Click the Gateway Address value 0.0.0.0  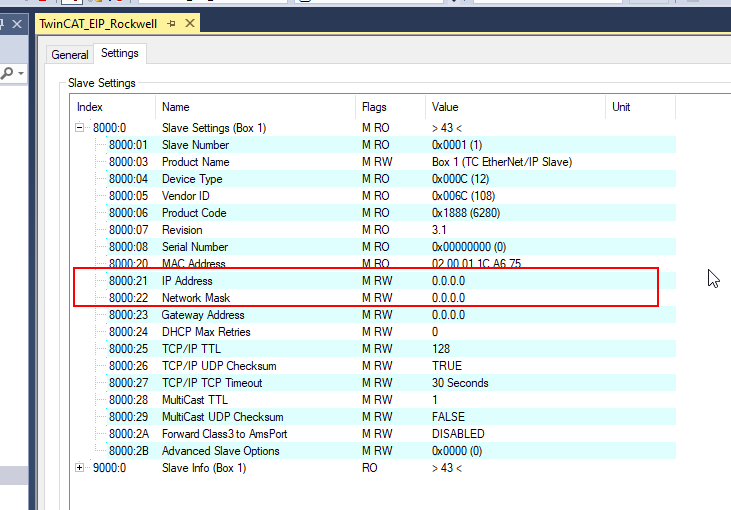point(448,315)
